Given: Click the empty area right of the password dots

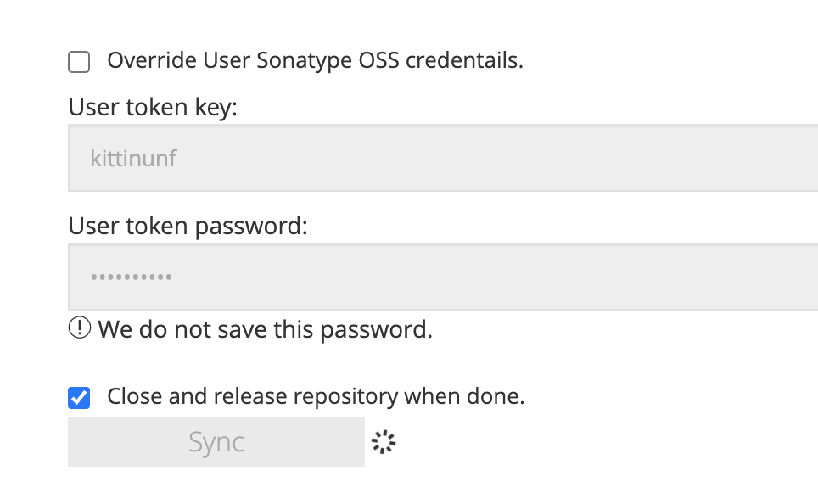Looking at the screenshot, I should click(x=496, y=277).
